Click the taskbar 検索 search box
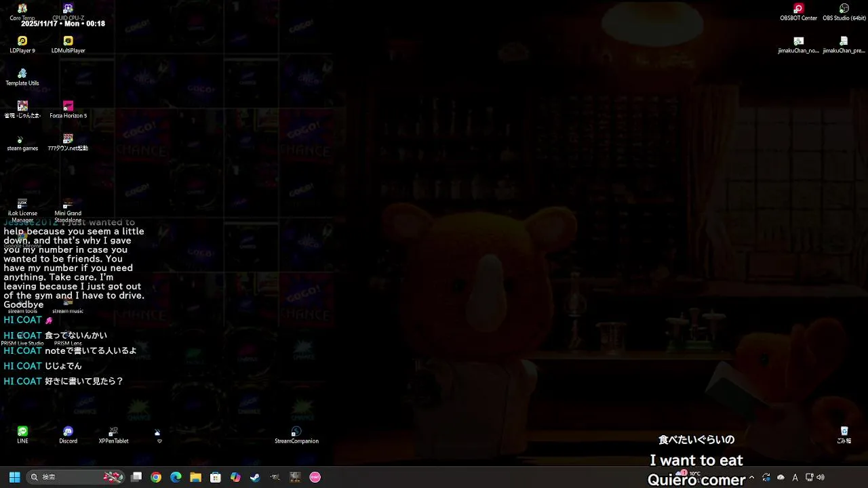This screenshot has width=868, height=488. [x=77, y=477]
